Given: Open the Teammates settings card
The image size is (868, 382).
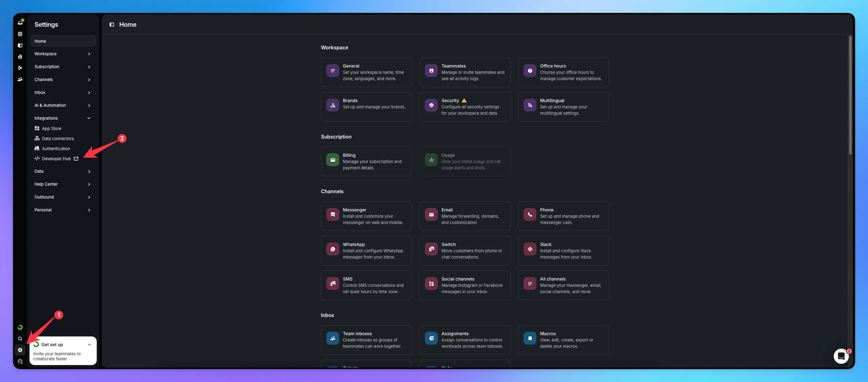Looking at the screenshot, I should pyautogui.click(x=465, y=72).
